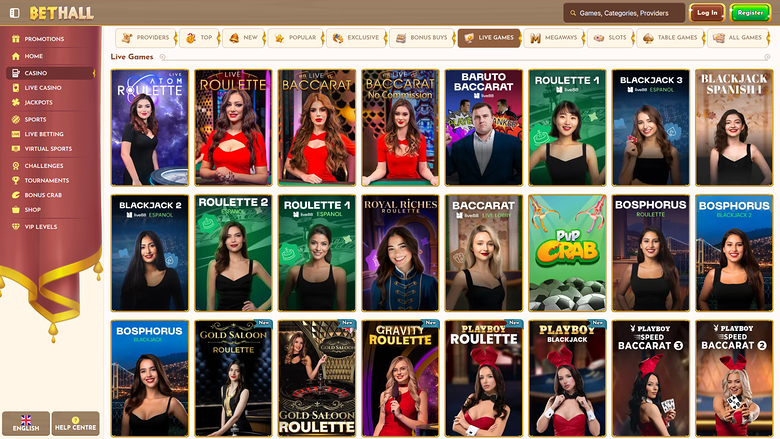The image size is (780, 439).
Task: Click the Sports ball icon
Action: (16, 119)
